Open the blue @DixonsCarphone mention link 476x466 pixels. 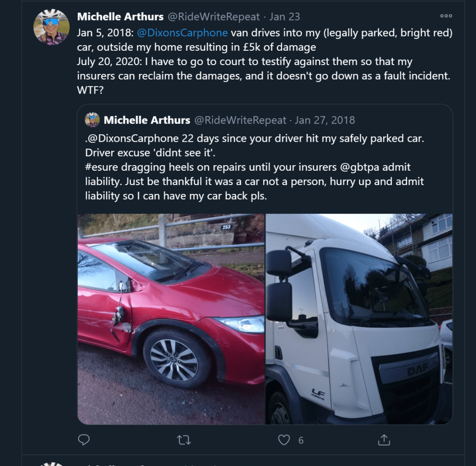point(182,33)
